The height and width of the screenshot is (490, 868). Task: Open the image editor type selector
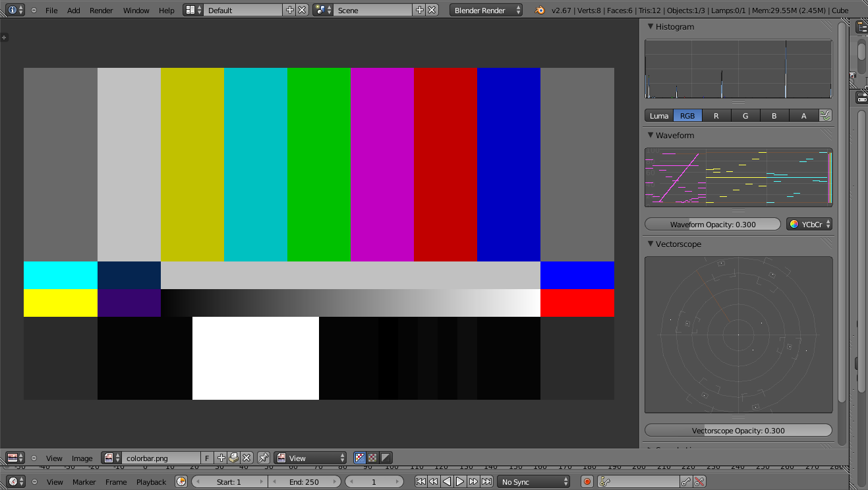tap(15, 458)
